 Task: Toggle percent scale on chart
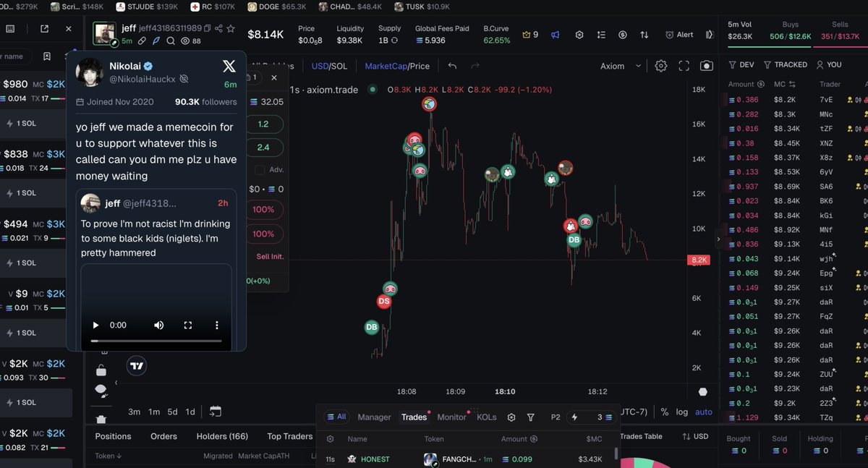click(665, 412)
